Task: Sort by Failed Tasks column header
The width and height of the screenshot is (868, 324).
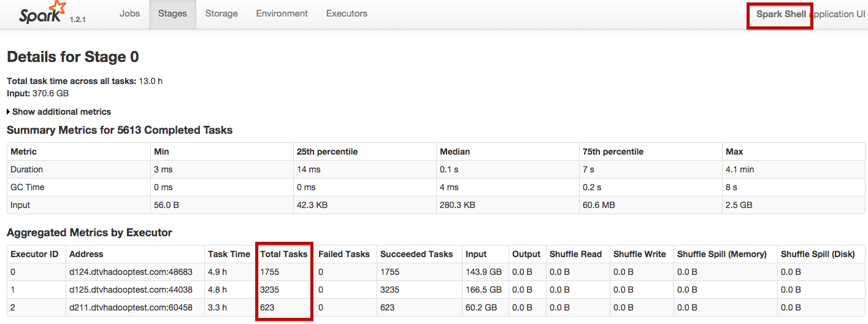Action: click(344, 254)
